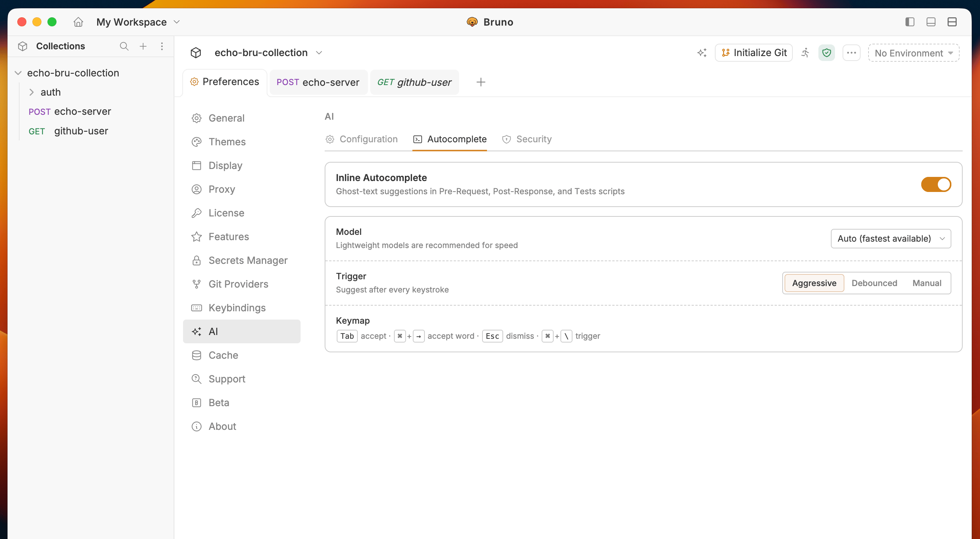The image size is (980, 539).
Task: Click the Esc key hint in Keymap
Action: point(492,336)
